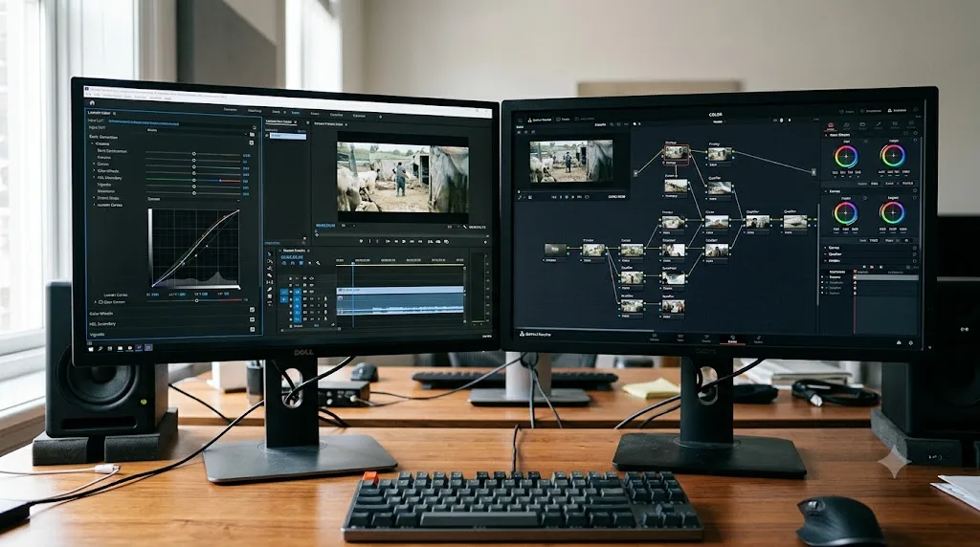Image resolution: width=980 pixels, height=547 pixels.
Task: Click the timeline playhead on the time ruler
Action: point(353,263)
